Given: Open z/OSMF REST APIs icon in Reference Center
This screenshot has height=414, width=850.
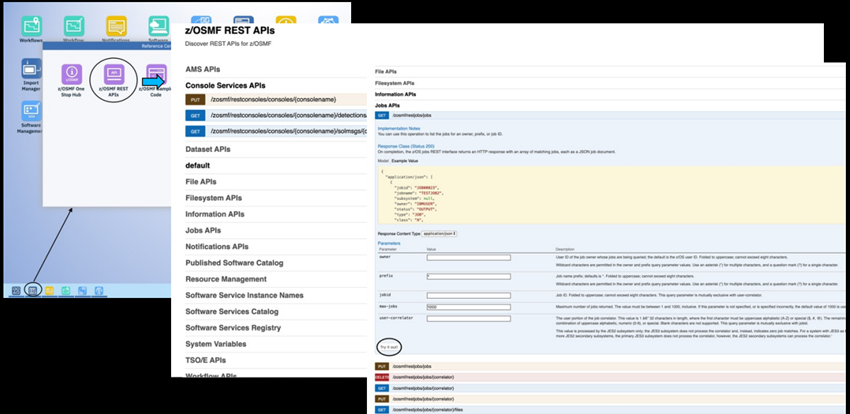Looking at the screenshot, I should 114,80.
